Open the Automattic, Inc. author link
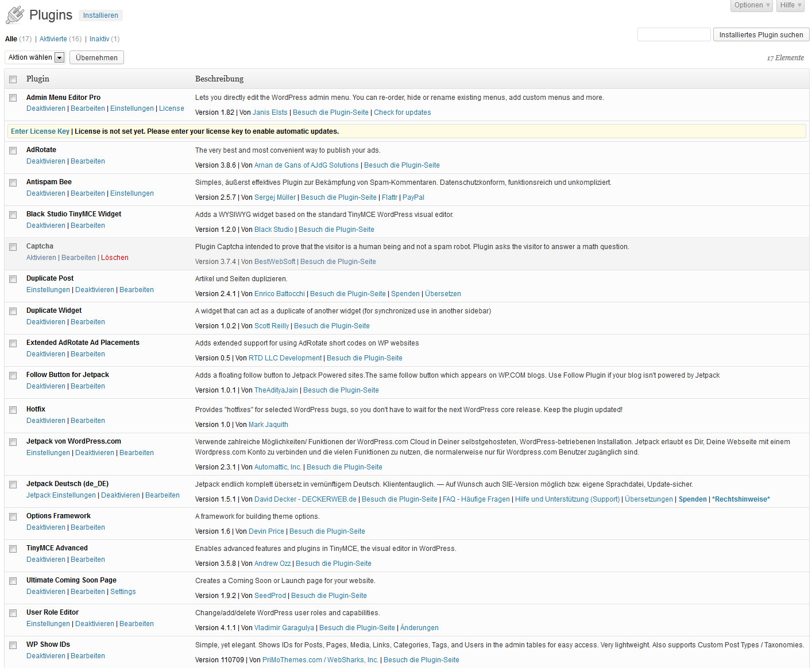The height and width of the screenshot is (668, 812). pos(278,467)
